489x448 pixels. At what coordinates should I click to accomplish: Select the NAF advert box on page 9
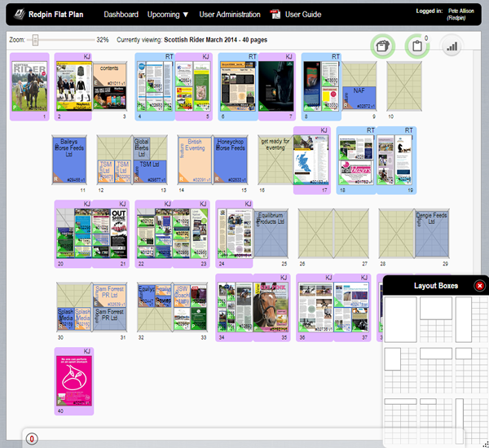[x=359, y=98]
